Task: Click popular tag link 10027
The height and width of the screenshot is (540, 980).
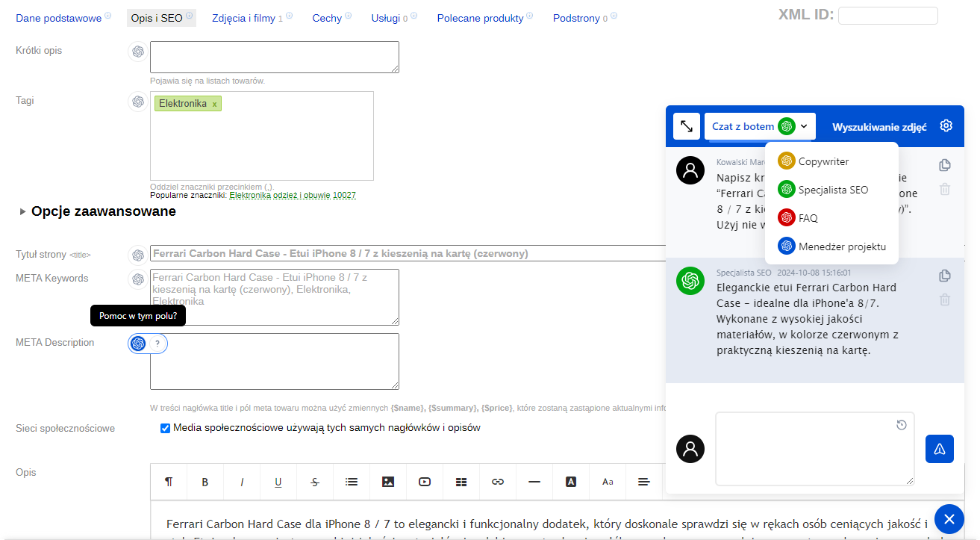Action: [x=344, y=195]
